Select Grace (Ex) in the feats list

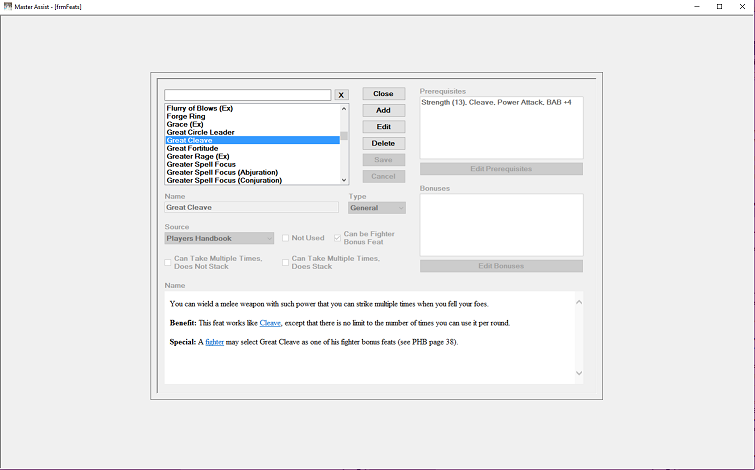(x=252, y=124)
